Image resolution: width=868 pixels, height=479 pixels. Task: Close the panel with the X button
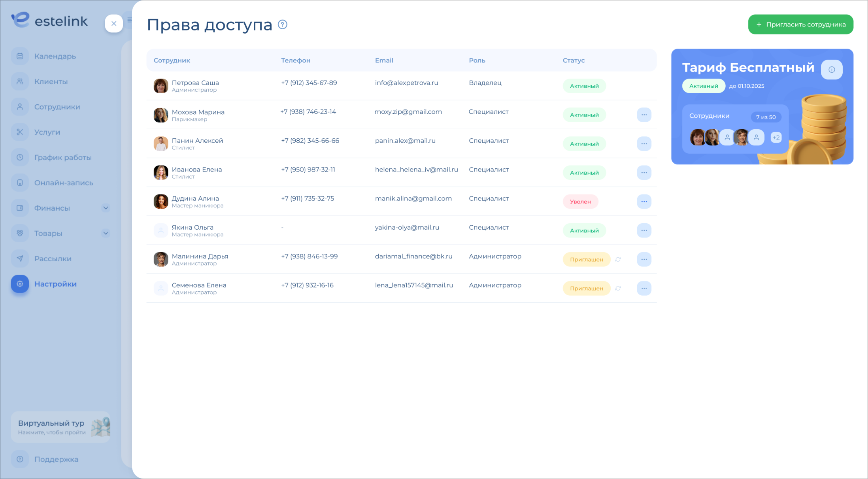click(114, 24)
